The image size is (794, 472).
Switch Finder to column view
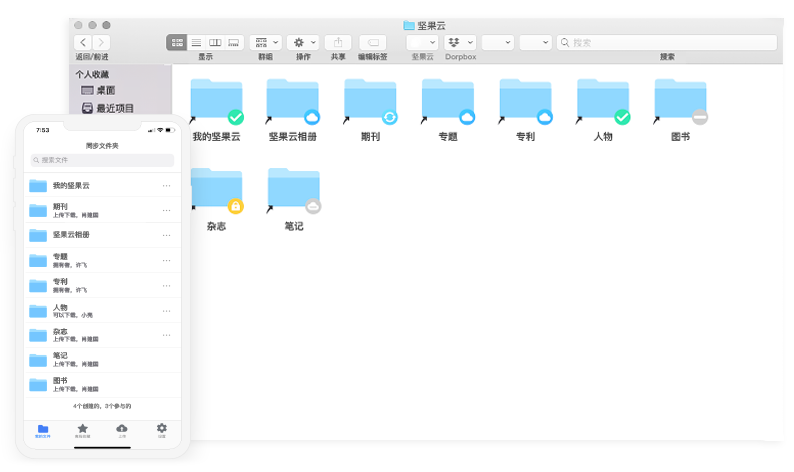click(x=215, y=43)
